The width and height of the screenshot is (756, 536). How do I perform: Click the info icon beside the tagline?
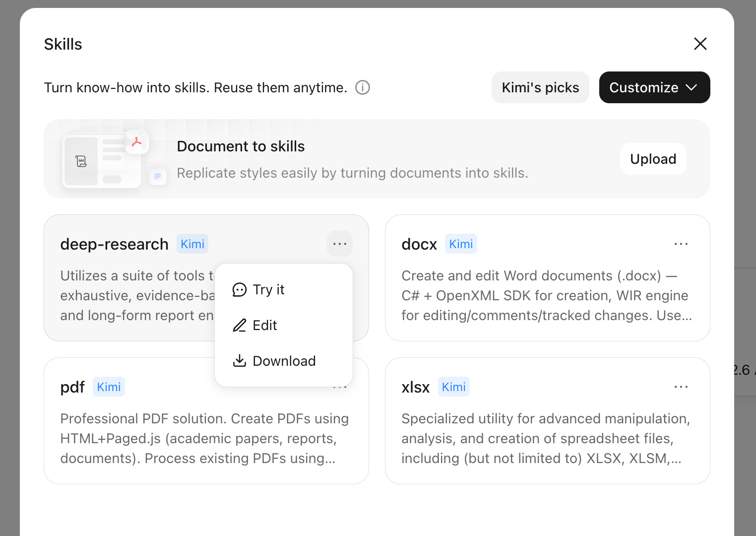click(x=363, y=87)
